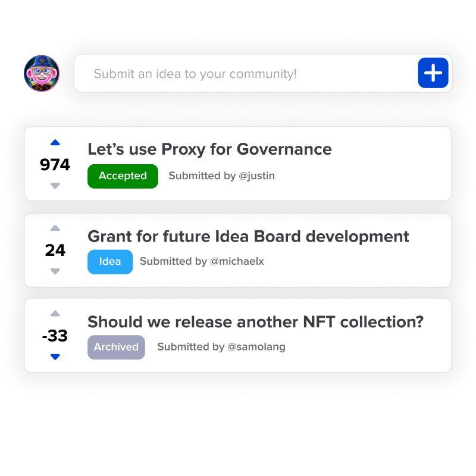Open 'Should we release another NFT collection?'
Screen dimensions: 476x476
coord(255,322)
